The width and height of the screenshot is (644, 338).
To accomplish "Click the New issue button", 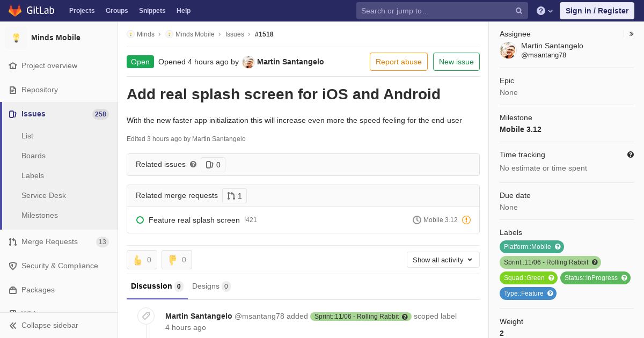I will (x=456, y=62).
